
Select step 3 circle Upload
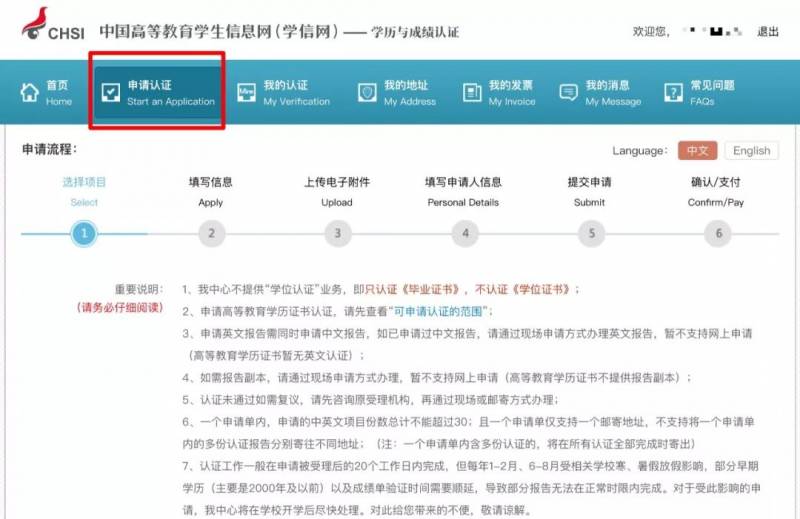click(337, 234)
